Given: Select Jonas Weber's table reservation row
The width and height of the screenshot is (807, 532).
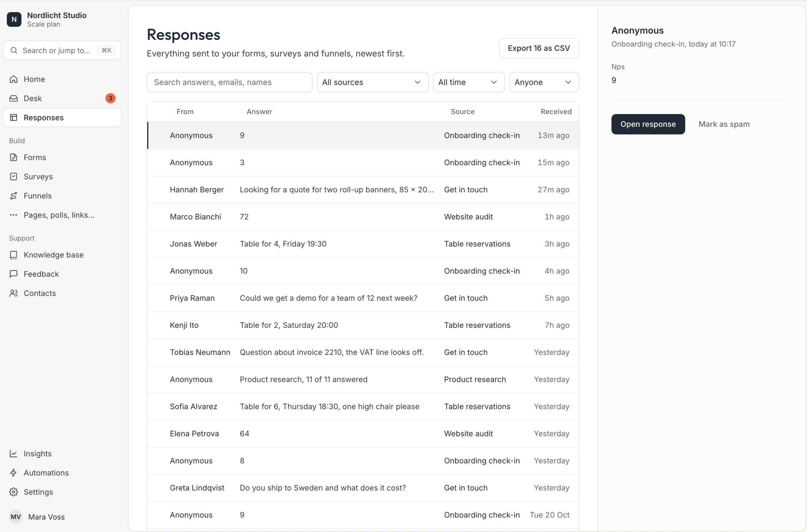Looking at the screenshot, I should (363, 244).
